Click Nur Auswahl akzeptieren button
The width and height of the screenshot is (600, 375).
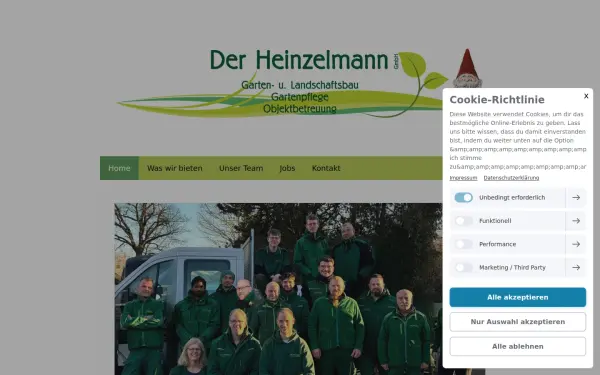[517, 322]
